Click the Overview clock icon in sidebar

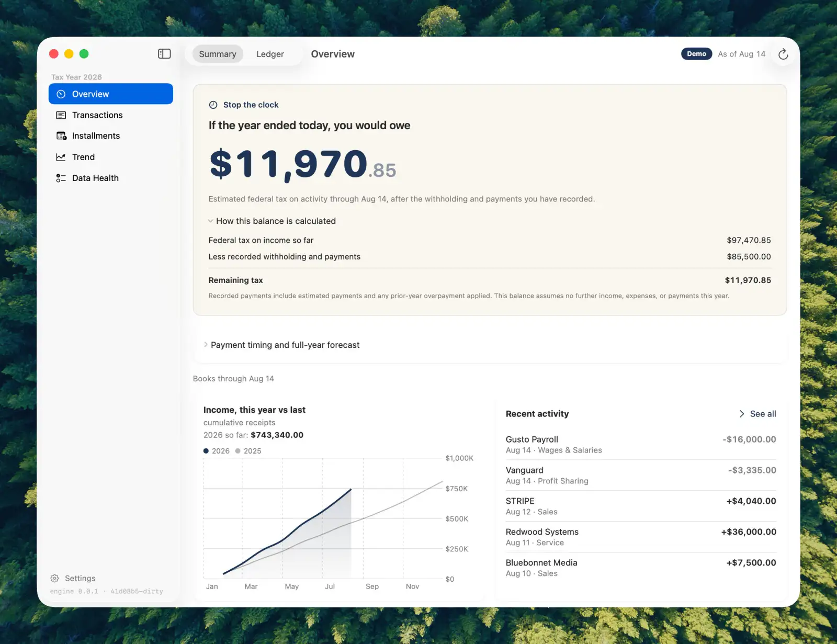pyautogui.click(x=61, y=94)
